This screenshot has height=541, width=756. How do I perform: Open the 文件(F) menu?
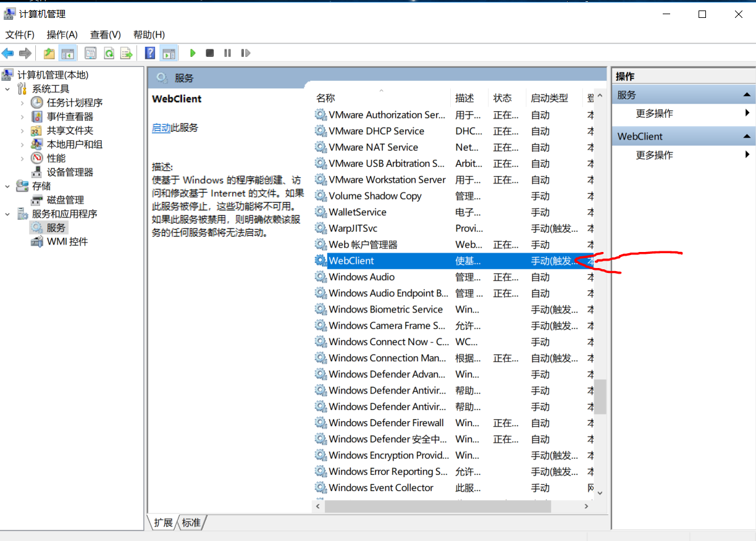tap(20, 35)
